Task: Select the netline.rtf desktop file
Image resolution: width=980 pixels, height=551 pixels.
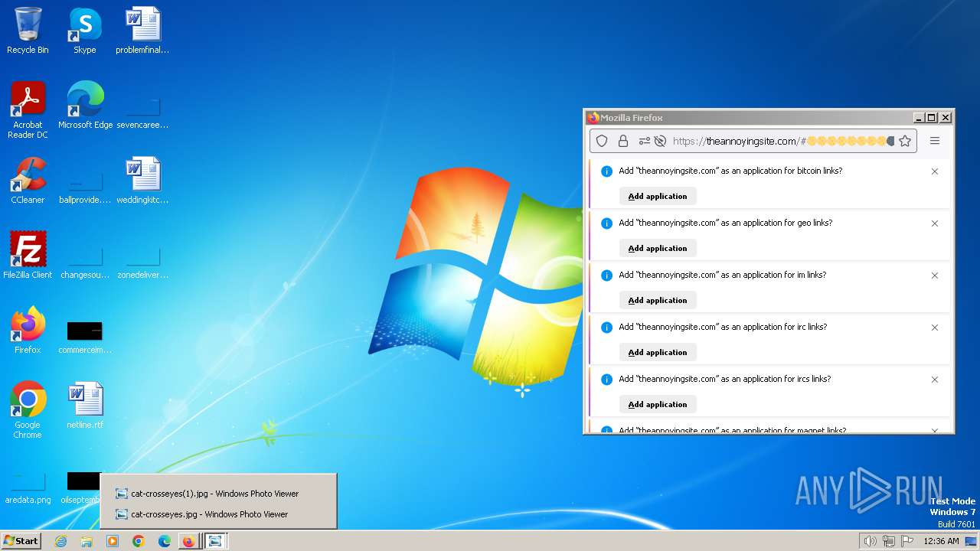Action: tap(85, 406)
